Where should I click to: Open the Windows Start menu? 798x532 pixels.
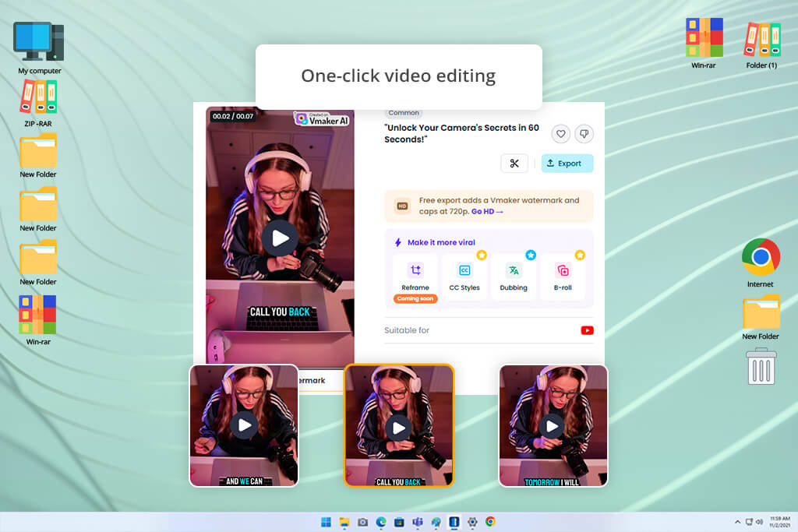(x=327, y=522)
